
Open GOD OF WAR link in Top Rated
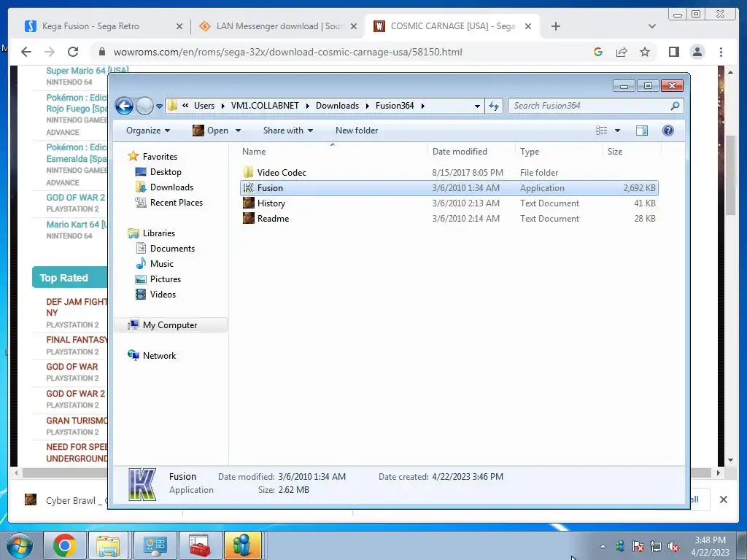click(72, 367)
